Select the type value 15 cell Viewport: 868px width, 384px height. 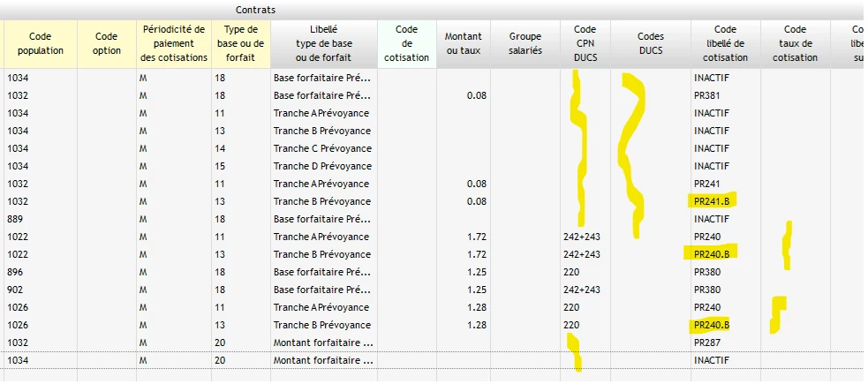[x=220, y=166]
